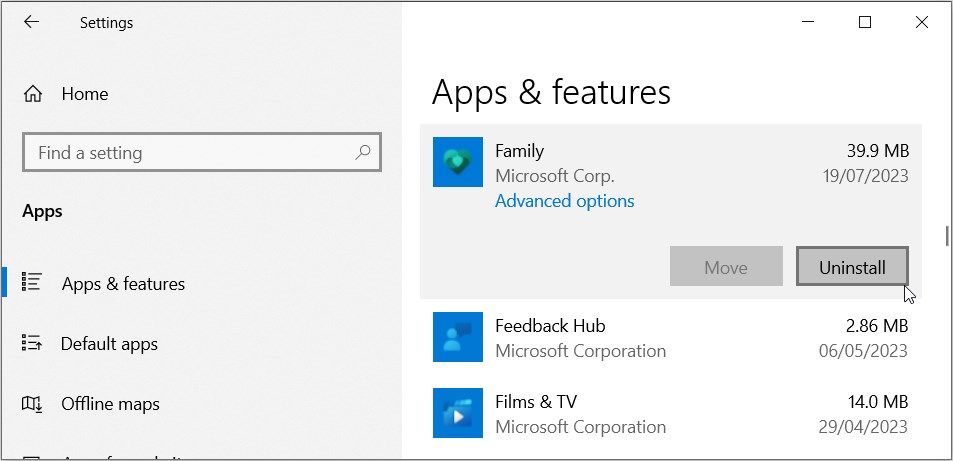The width and height of the screenshot is (953, 461).
Task: Click the Default apps icon
Action: [31, 344]
